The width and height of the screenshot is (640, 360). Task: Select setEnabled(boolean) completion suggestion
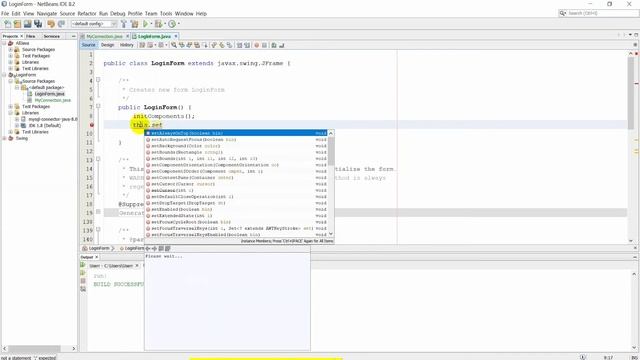click(x=236, y=209)
